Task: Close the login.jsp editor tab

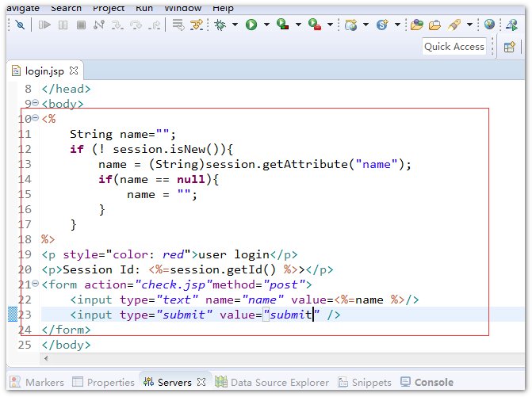Action: pyautogui.click(x=73, y=71)
